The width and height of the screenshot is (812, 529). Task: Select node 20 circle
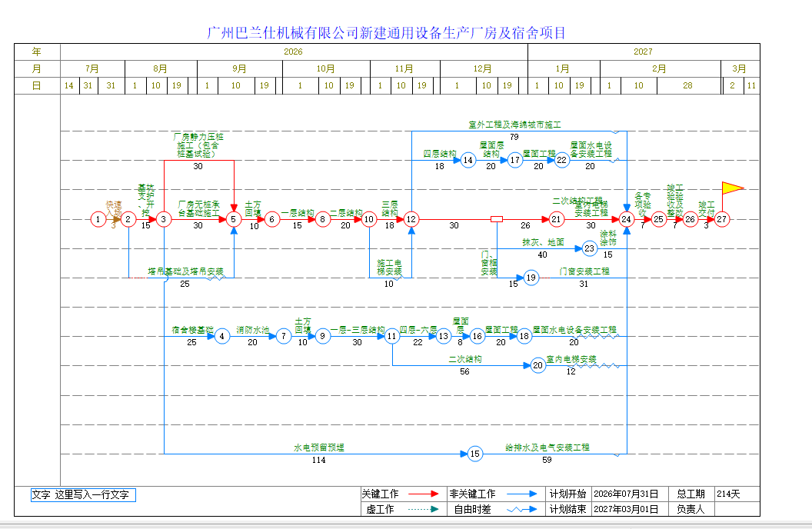[x=538, y=366]
